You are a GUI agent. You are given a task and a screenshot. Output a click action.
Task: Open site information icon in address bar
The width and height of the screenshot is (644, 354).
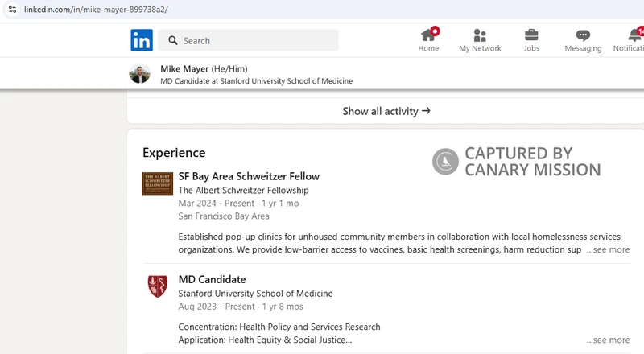pos(12,9)
